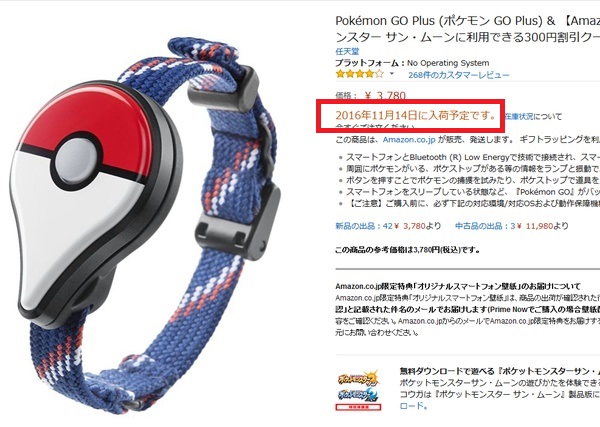Click the Pokémon GO Plus product title
The height and width of the screenshot is (427, 600).
tap(468, 29)
